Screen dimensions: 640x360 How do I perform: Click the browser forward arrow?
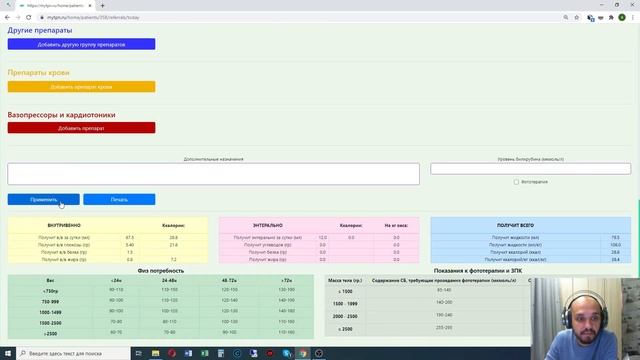(x=18, y=18)
